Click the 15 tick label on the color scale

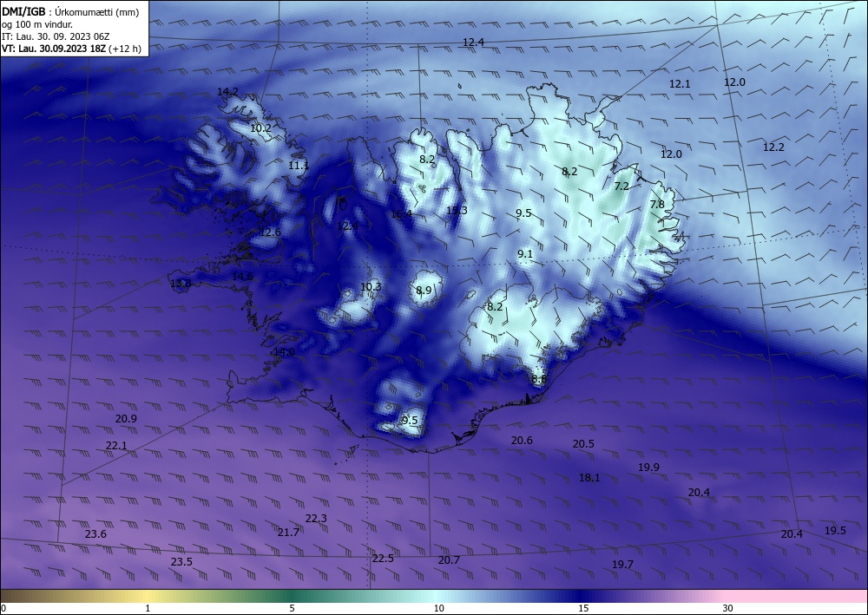583,608
